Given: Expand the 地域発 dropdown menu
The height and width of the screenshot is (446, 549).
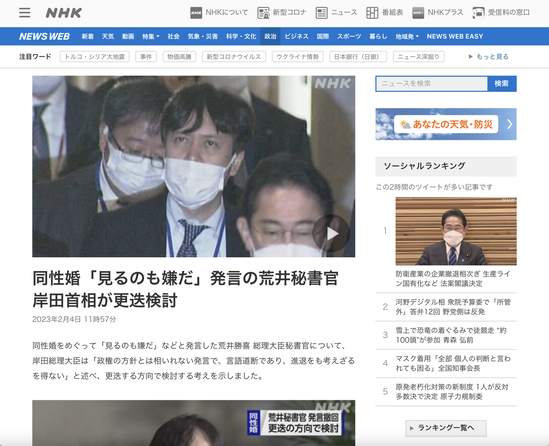Looking at the screenshot, I should 407,36.
